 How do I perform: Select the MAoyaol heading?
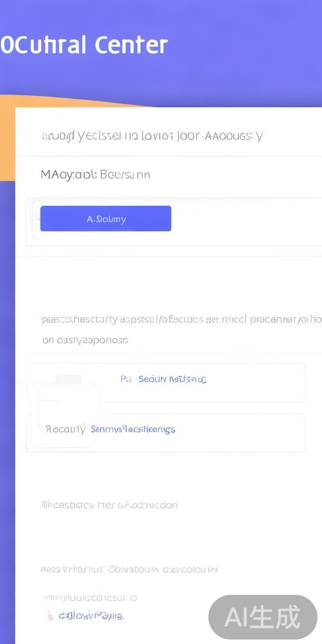(x=95, y=174)
